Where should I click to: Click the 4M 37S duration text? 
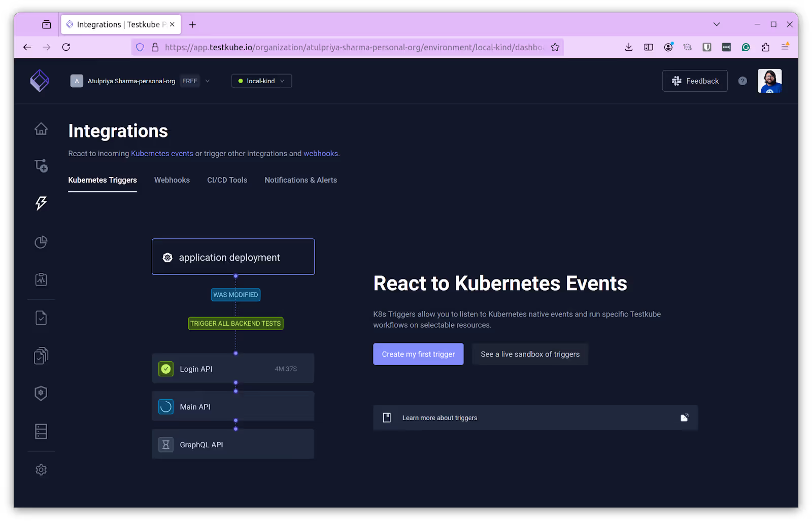(x=286, y=369)
